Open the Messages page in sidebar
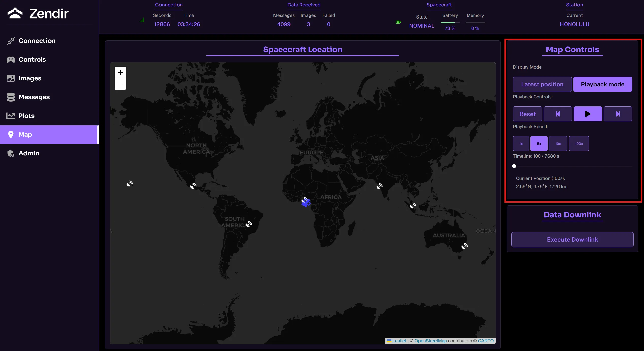Screen dimensions: 644x351 click(x=34, y=97)
